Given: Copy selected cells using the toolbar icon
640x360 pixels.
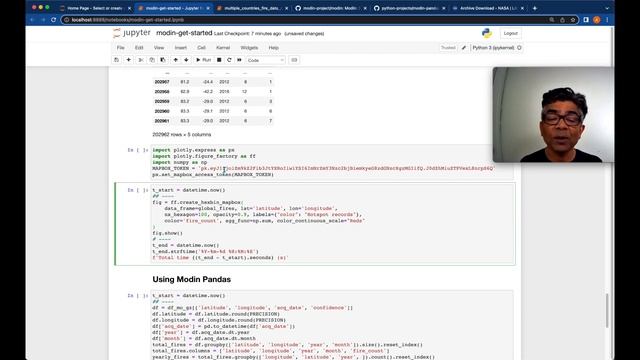Looking at the screenshot, I should (x=152, y=60).
